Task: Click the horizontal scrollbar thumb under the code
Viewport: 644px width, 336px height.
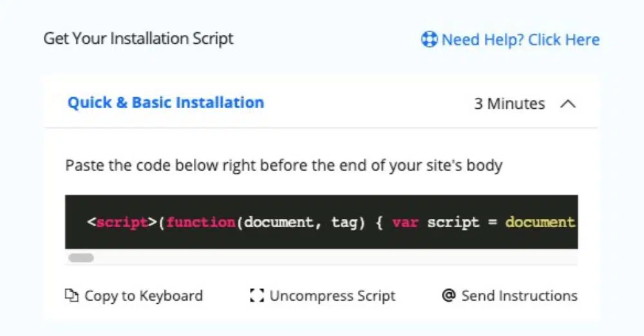Action: click(x=80, y=258)
